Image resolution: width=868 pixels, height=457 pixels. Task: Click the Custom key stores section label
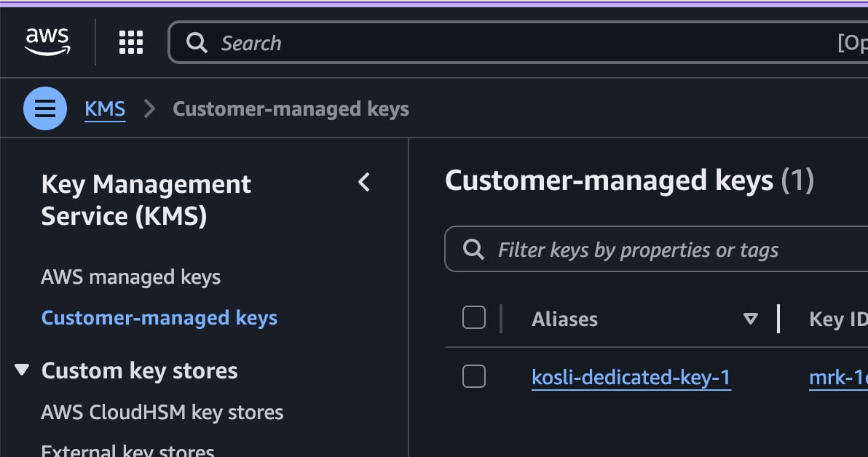140,370
